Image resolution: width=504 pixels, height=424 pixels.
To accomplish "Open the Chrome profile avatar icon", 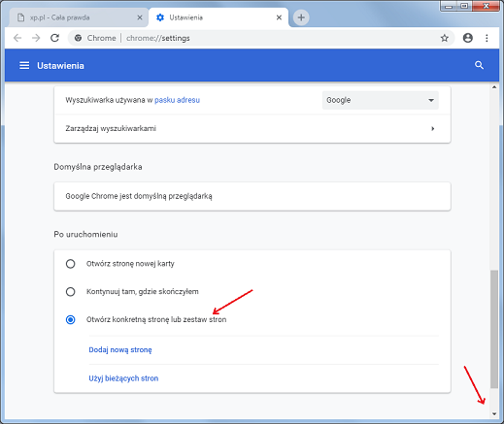I will (x=468, y=38).
